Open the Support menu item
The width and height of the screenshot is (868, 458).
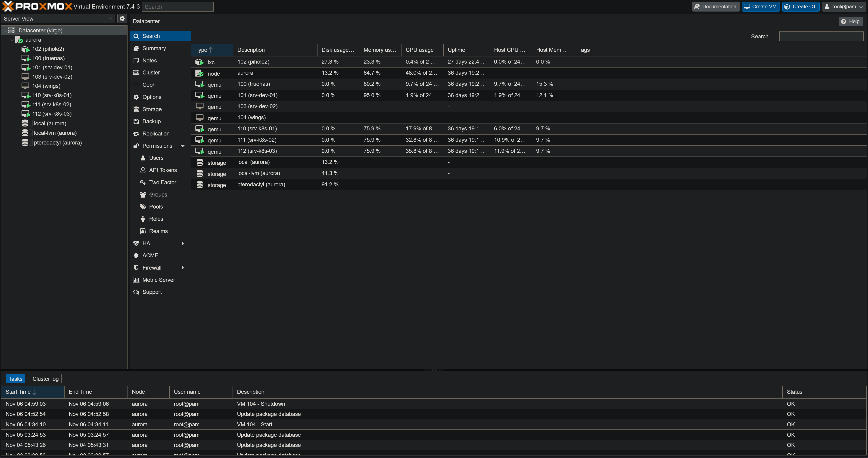tap(160, 292)
